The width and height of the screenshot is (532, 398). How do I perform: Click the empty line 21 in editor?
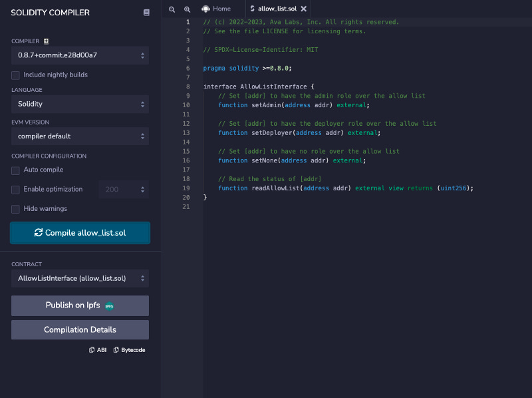click(x=366, y=207)
